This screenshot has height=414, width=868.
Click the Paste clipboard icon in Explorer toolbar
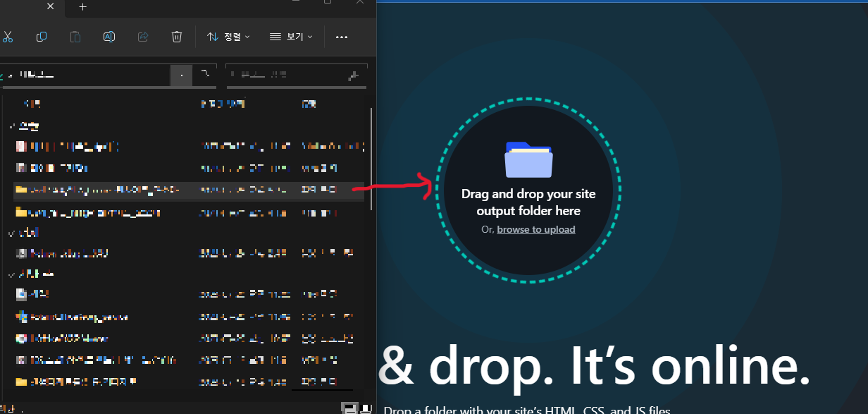75,37
